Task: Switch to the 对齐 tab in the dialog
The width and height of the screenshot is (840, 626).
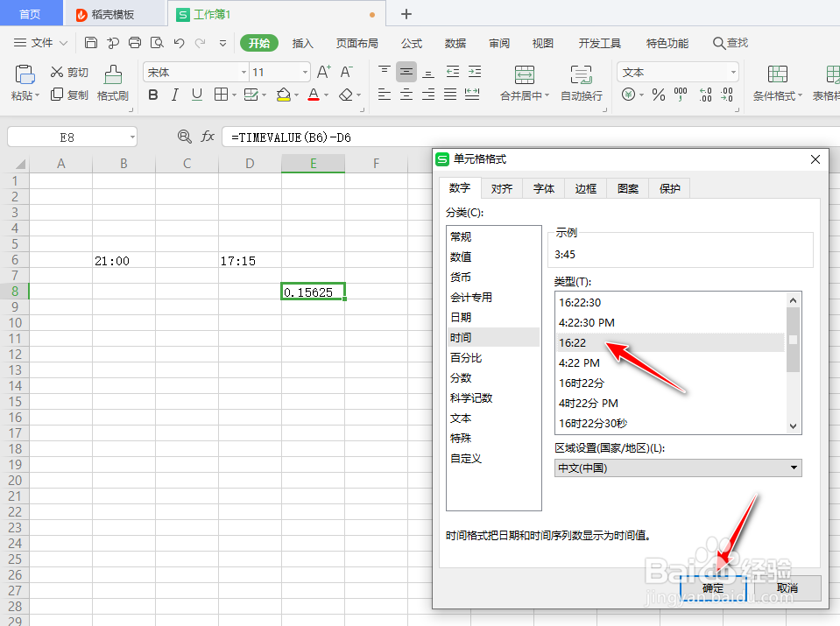Action: tap(501, 187)
